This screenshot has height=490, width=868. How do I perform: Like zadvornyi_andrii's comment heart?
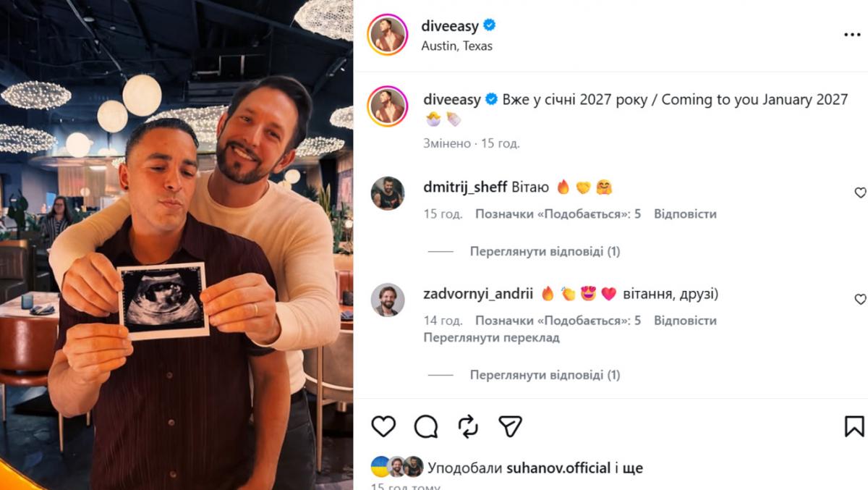(860, 299)
